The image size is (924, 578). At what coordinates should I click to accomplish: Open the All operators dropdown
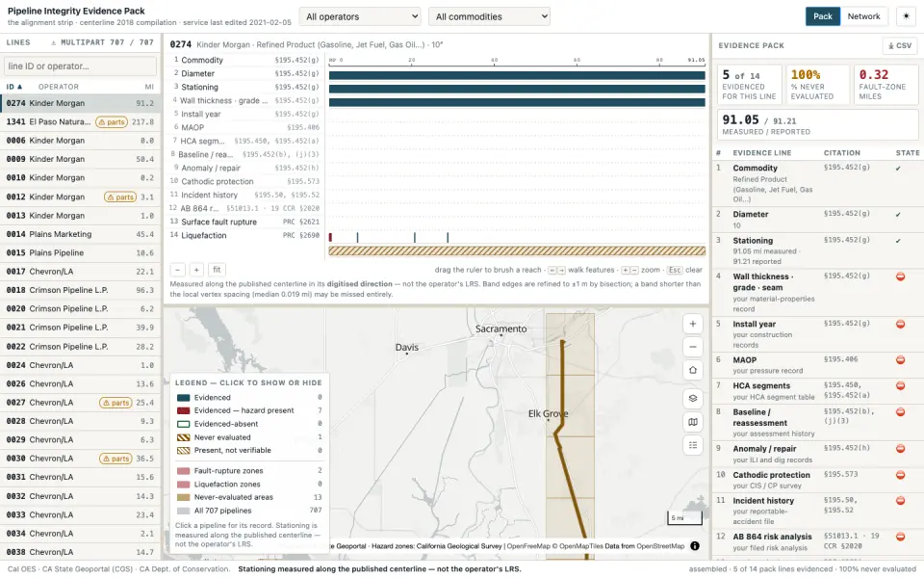360,16
